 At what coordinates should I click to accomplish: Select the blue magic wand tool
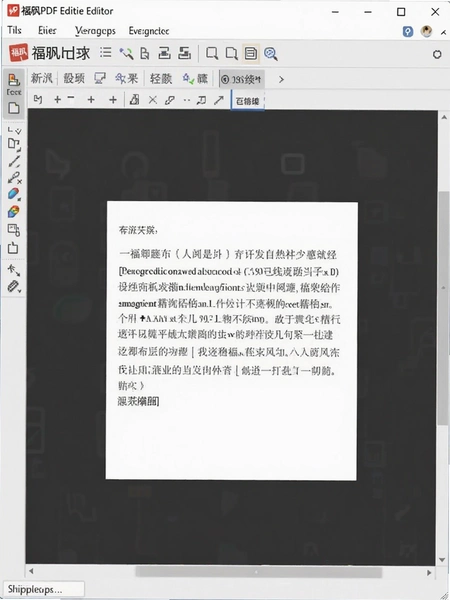[126, 53]
